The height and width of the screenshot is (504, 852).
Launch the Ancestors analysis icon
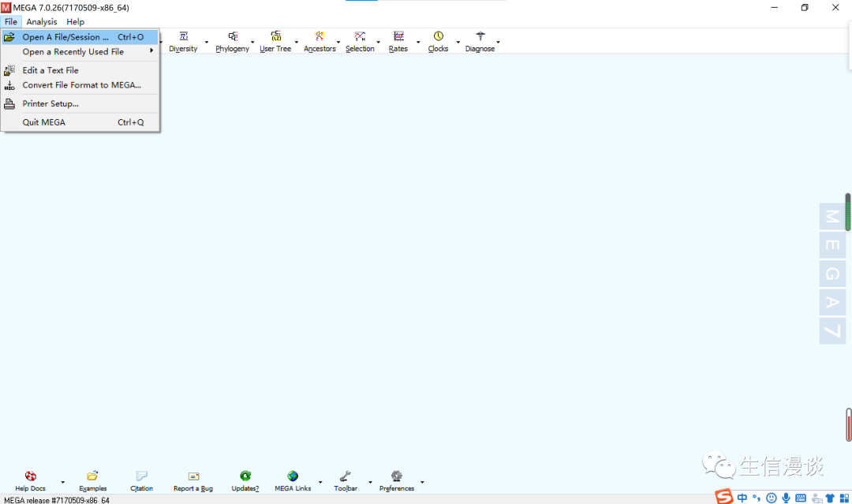coord(319,36)
